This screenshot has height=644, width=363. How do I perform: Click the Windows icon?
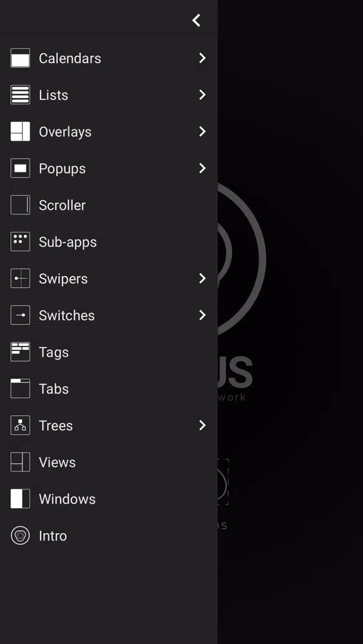coord(20,499)
